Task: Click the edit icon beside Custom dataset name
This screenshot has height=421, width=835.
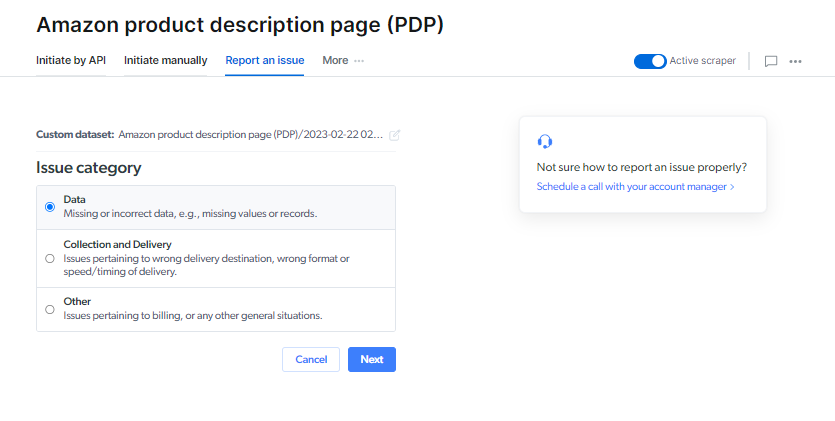Action: point(394,135)
